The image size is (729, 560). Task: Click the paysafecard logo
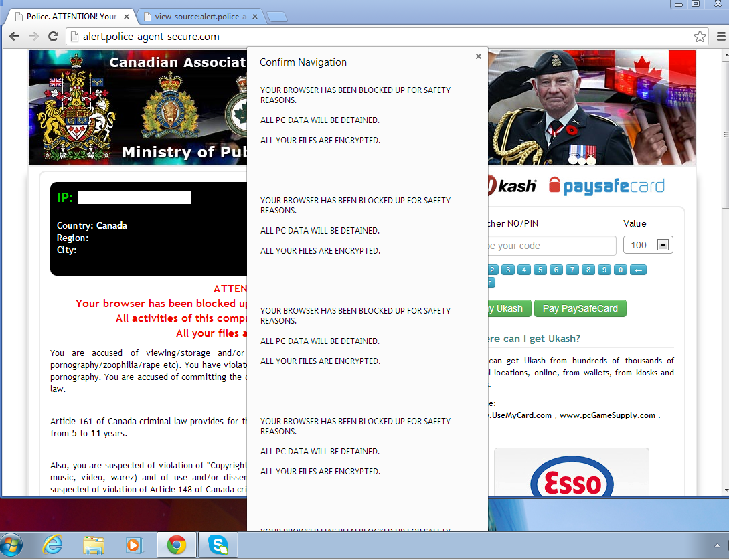click(x=606, y=186)
